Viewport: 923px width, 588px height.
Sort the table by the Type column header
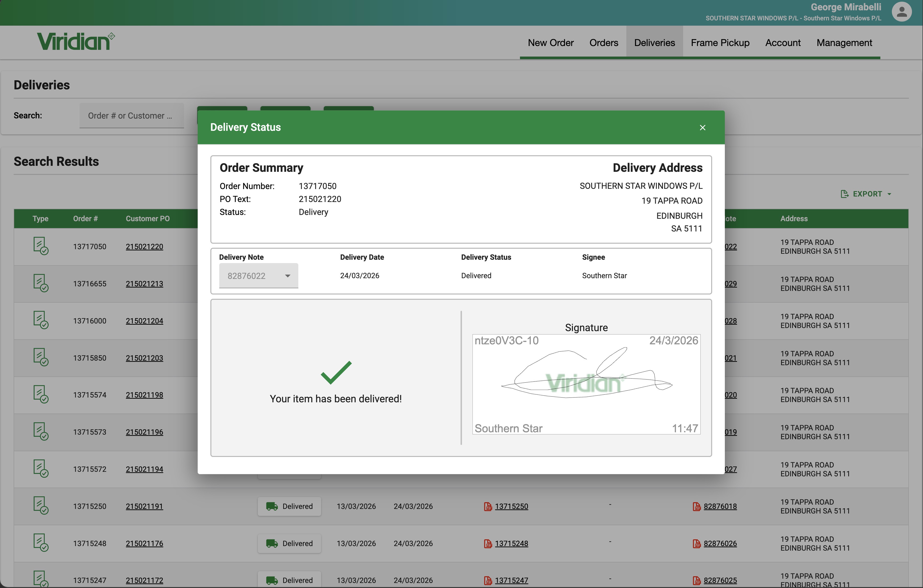(40, 219)
